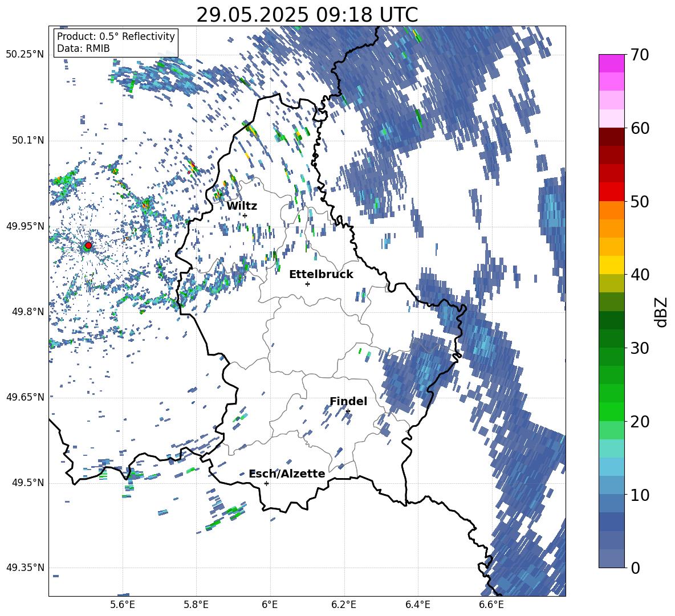Click the 5.6°E longitude label
Viewport: 675px width, 616px height.
(122, 605)
